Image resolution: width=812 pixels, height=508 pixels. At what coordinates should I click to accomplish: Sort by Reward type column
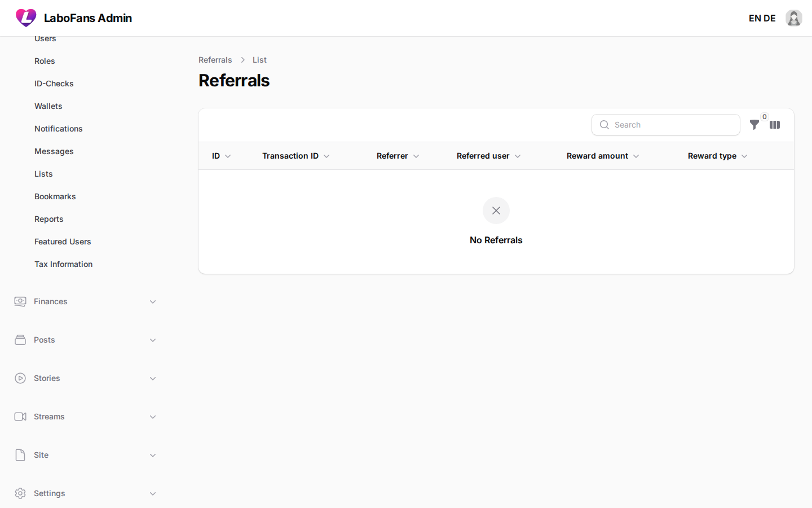[718, 156]
